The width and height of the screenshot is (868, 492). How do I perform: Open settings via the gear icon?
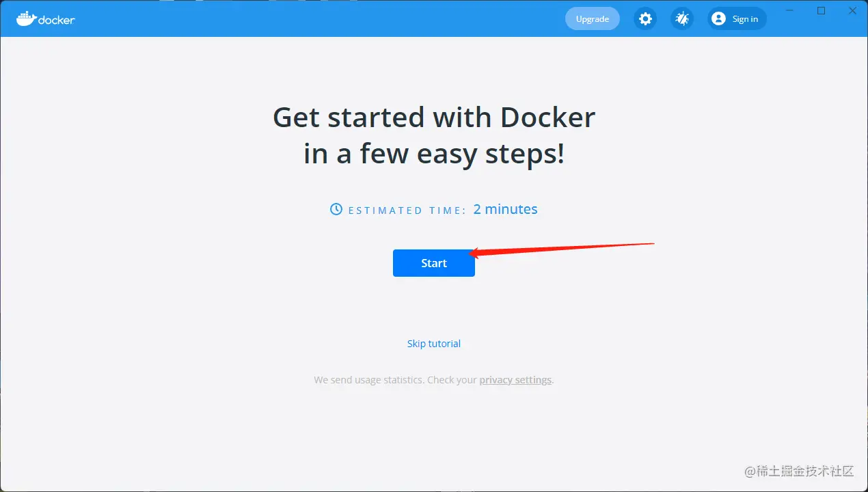645,18
